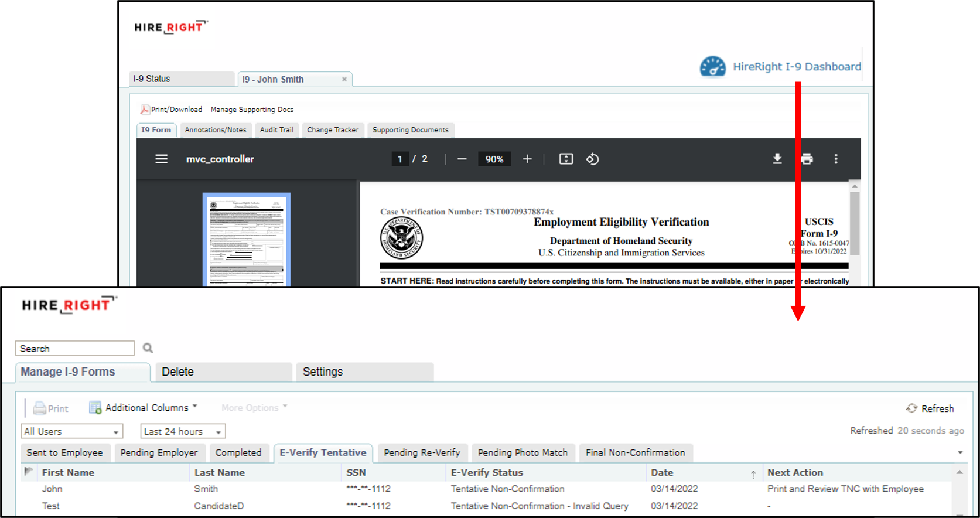Open the HireRight I-9 Dashboard link

(781, 67)
